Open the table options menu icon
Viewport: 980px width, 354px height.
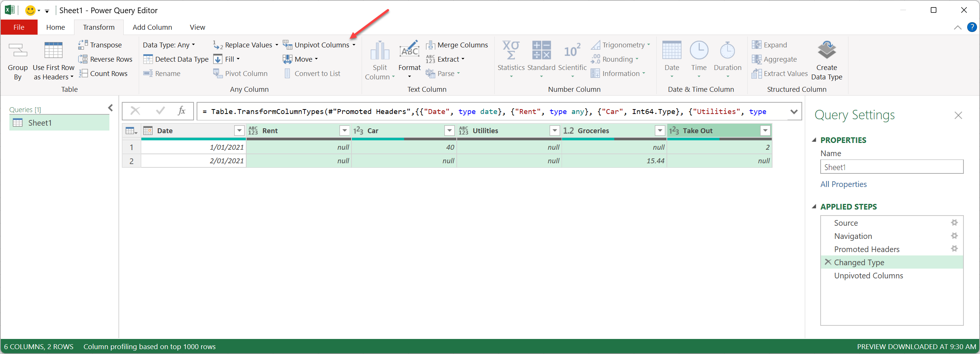(131, 131)
